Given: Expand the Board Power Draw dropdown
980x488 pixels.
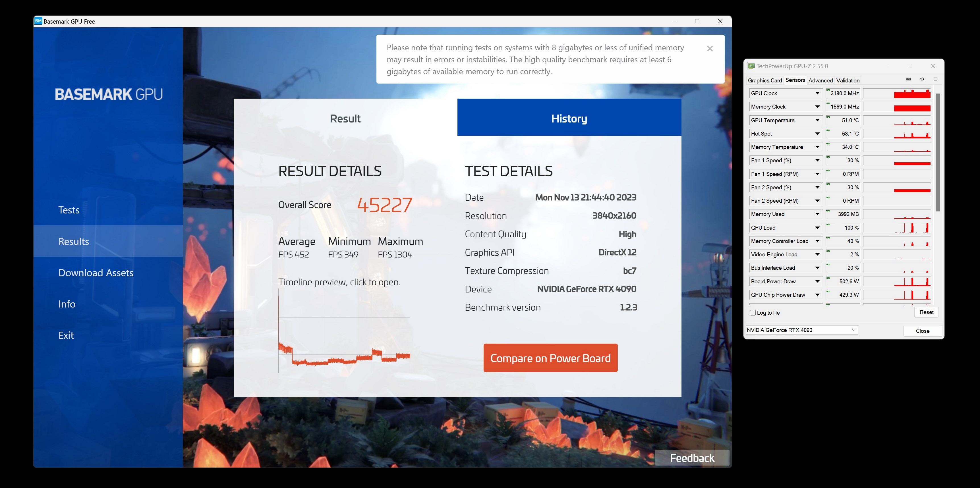Looking at the screenshot, I should point(817,281).
